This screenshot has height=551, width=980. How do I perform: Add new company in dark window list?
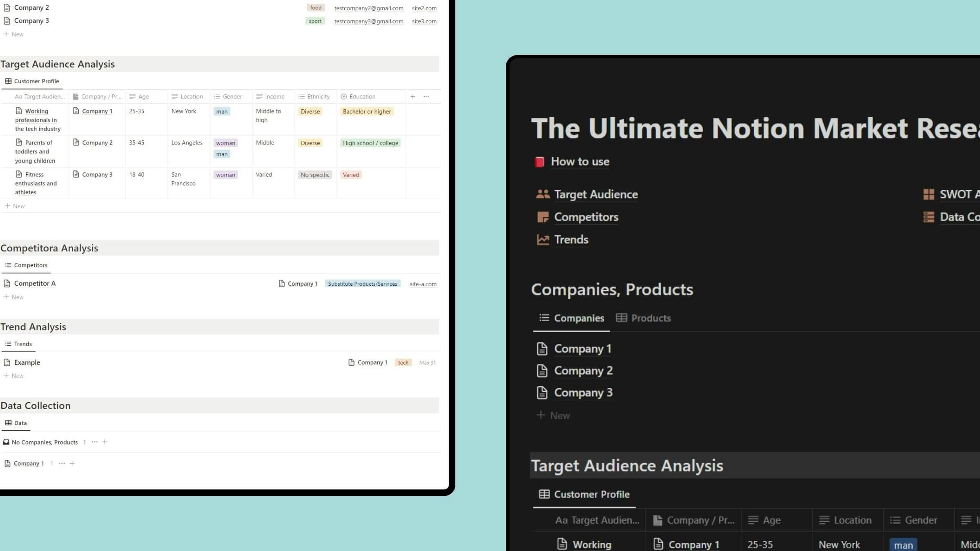click(553, 415)
